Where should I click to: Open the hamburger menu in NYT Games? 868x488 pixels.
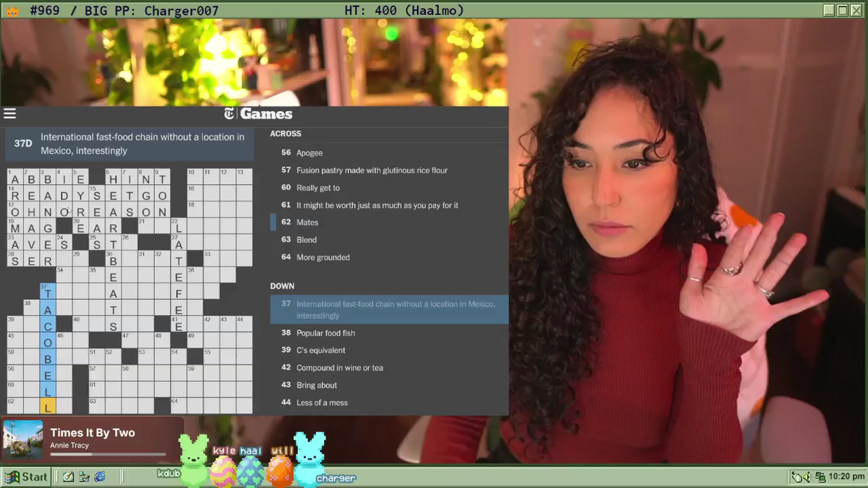[x=9, y=114]
